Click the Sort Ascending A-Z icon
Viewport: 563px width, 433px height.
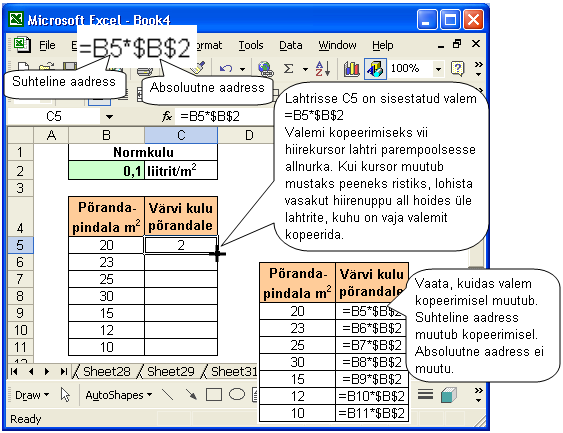pyautogui.click(x=323, y=68)
